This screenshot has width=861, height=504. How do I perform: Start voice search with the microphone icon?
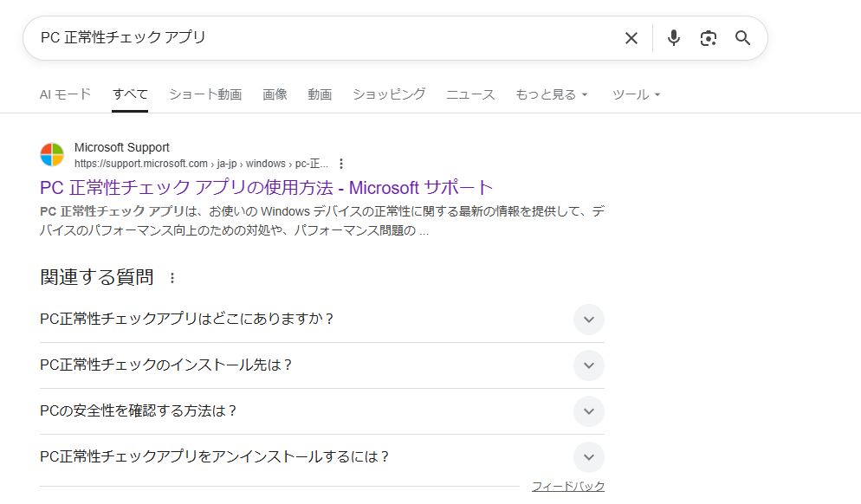[x=674, y=38]
